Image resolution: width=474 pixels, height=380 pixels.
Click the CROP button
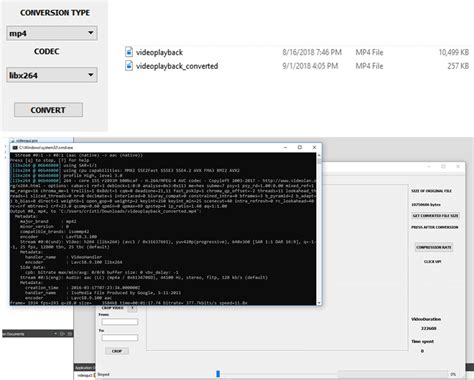pos(117,351)
